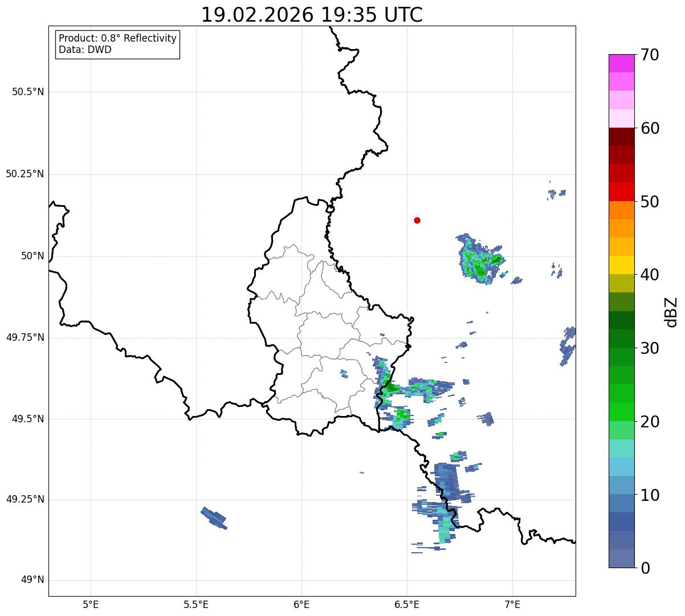Click the 49.25°N latitude label
Screen dimensions: 685x616
click(x=25, y=499)
